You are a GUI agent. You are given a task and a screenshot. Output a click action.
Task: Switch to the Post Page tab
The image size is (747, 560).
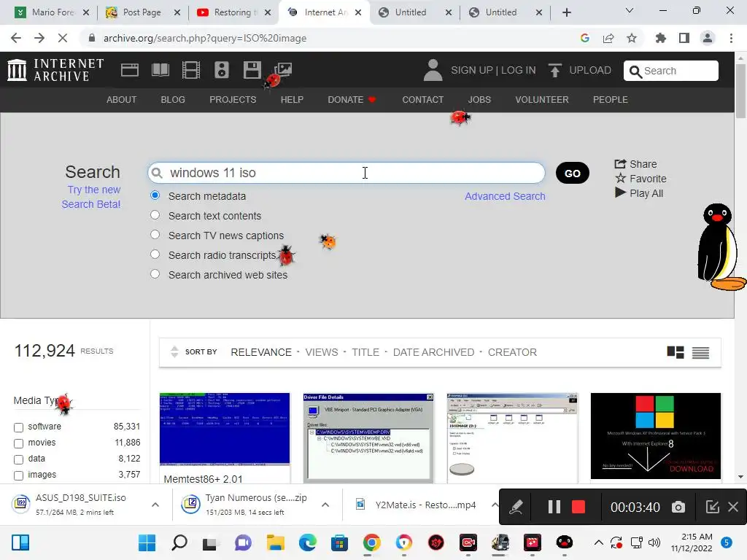coord(142,12)
